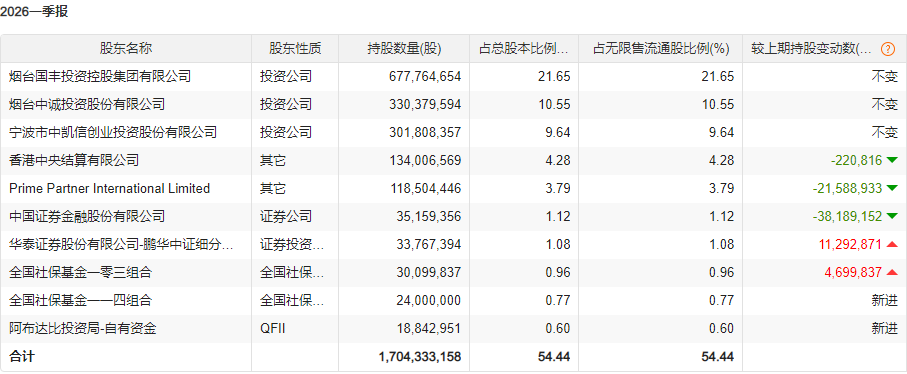
Task: Click 9.64 total share ratio for 宁波市中凯信
Action: pyautogui.click(x=558, y=132)
